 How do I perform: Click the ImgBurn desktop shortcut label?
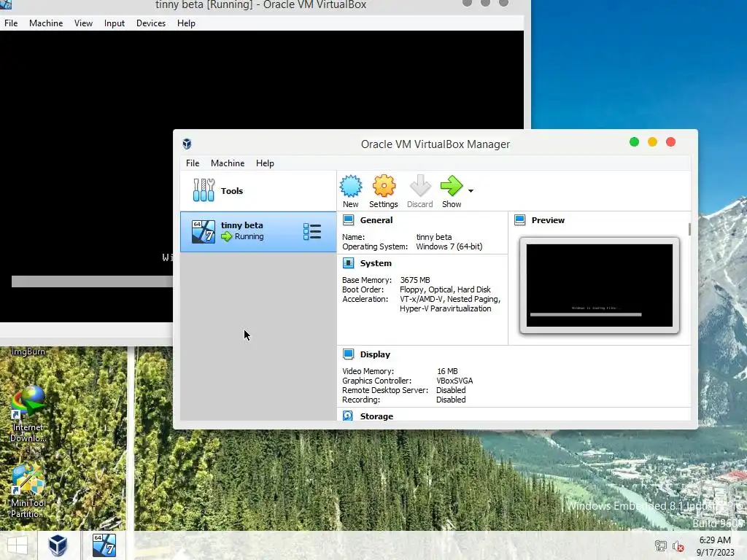click(x=28, y=351)
